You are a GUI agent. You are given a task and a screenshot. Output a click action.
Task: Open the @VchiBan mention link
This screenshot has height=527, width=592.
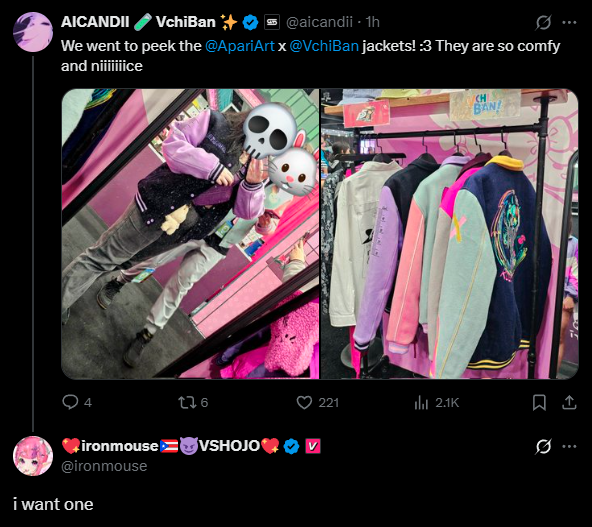324,46
